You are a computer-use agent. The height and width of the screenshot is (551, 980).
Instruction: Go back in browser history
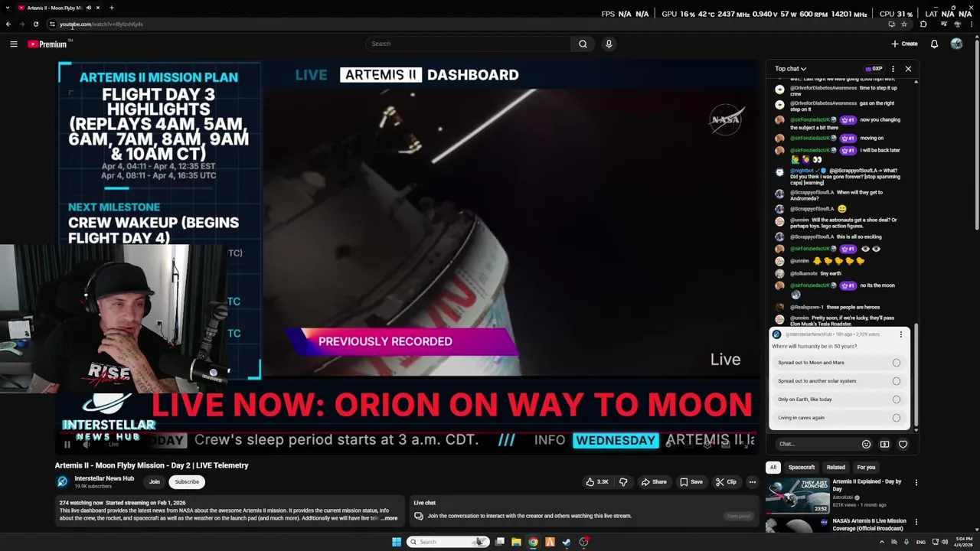(x=8, y=24)
